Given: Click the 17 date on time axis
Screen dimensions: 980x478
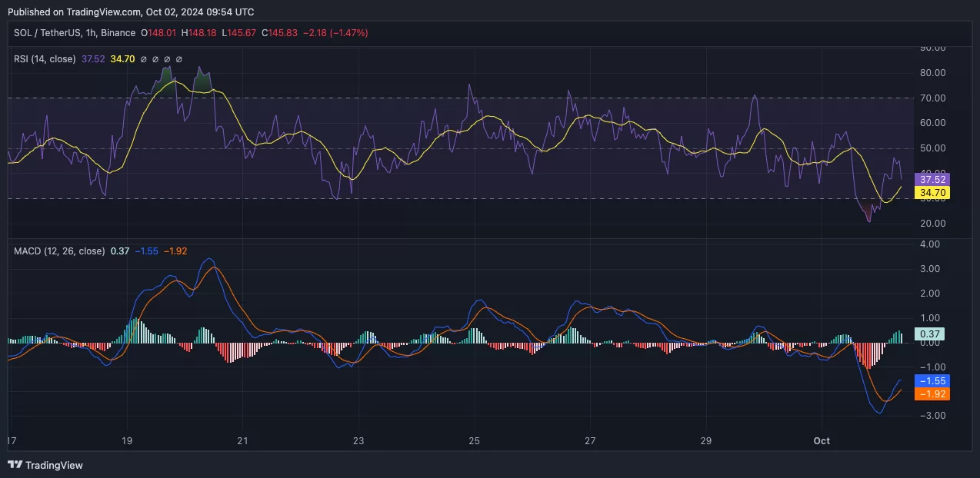Looking at the screenshot, I should click(x=11, y=441).
